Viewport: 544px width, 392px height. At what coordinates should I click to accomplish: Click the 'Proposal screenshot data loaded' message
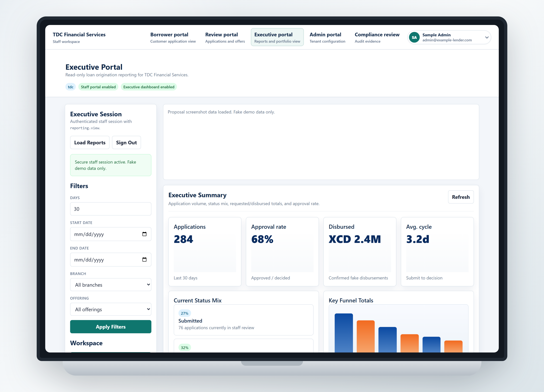pyautogui.click(x=221, y=112)
